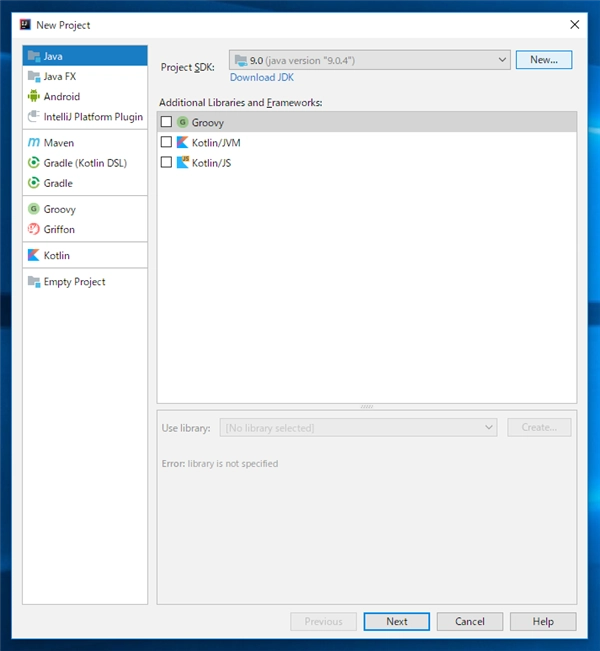Image resolution: width=600 pixels, height=651 pixels.
Task: Tick the Kotlin/JVM checkbox
Action: point(166,142)
